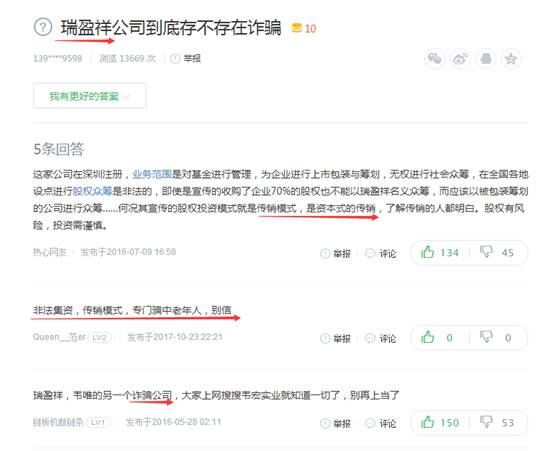Viewport: 558px width, 451px height.
Task: Share the question via Weibo icon
Action: pos(460,58)
